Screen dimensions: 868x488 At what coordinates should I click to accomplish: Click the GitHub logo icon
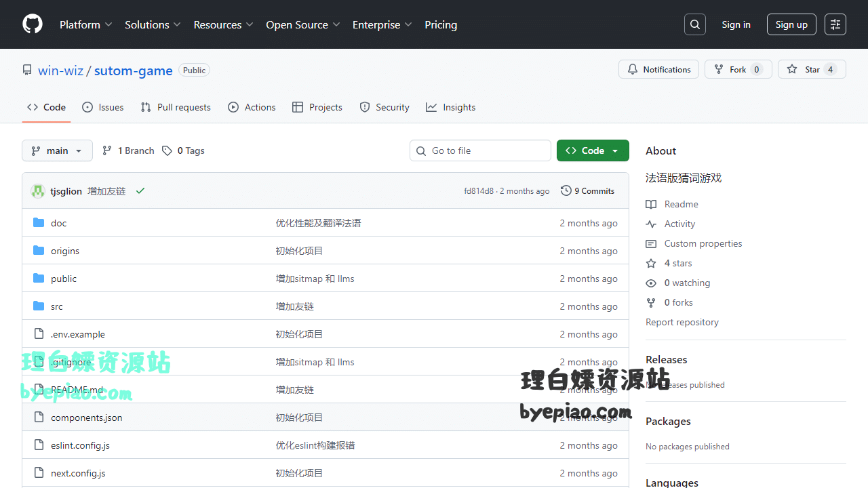[33, 24]
